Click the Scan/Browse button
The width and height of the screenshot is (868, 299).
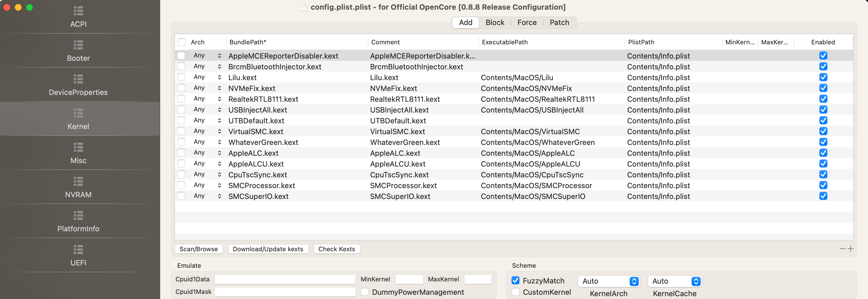point(199,249)
